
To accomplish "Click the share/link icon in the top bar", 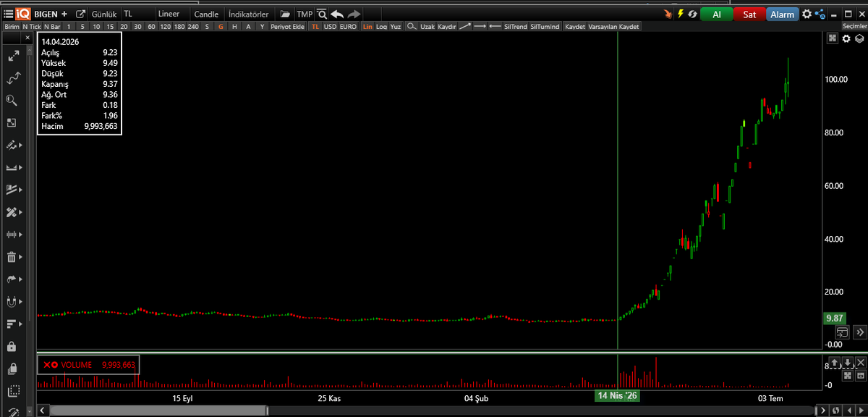I will point(820,14).
